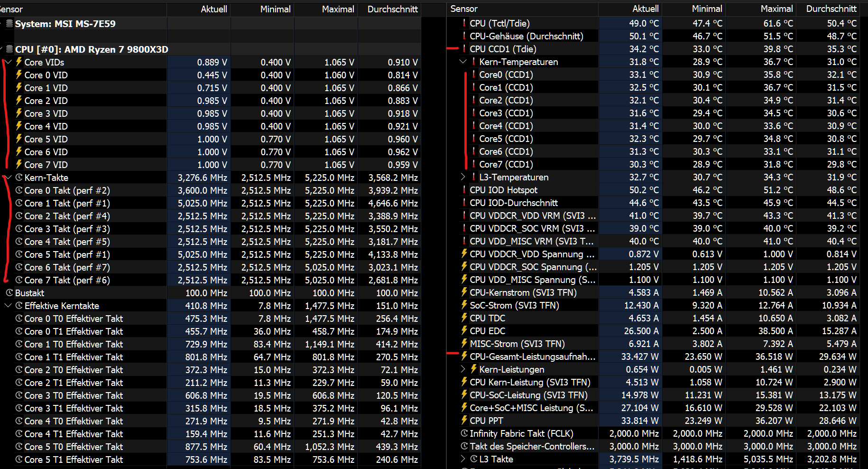Click the thermometer icon of CPU (Tctl/Tdie)
868x469 pixels.
(x=464, y=23)
